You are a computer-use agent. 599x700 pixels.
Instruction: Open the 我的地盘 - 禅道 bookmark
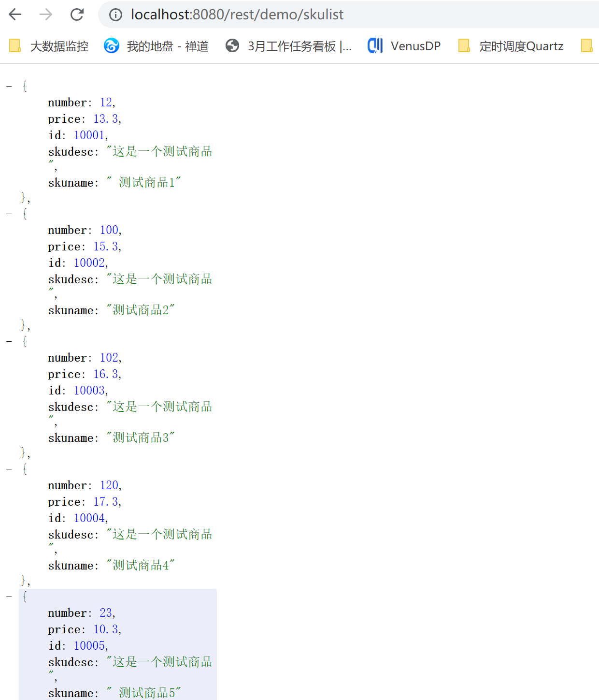[x=157, y=46]
